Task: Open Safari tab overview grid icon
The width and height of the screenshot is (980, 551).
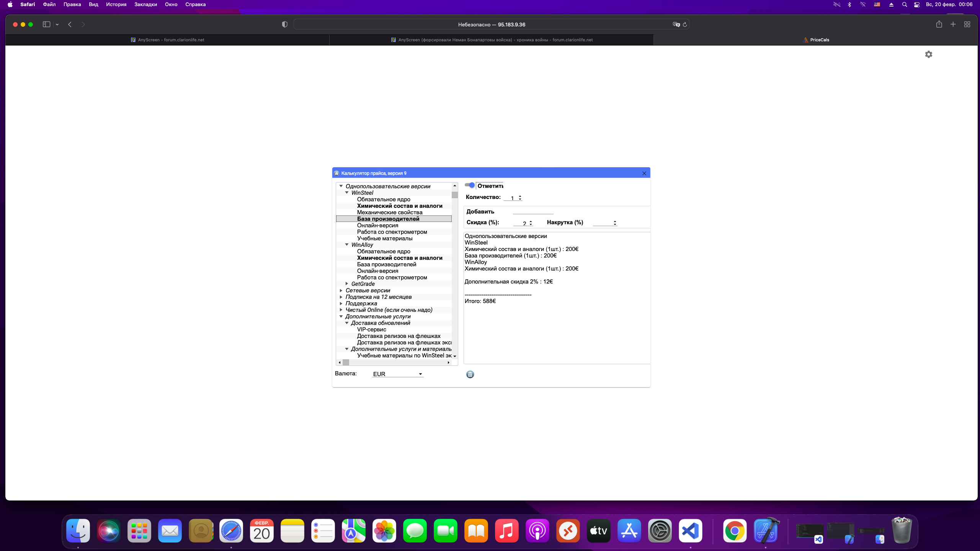Action: point(967,24)
